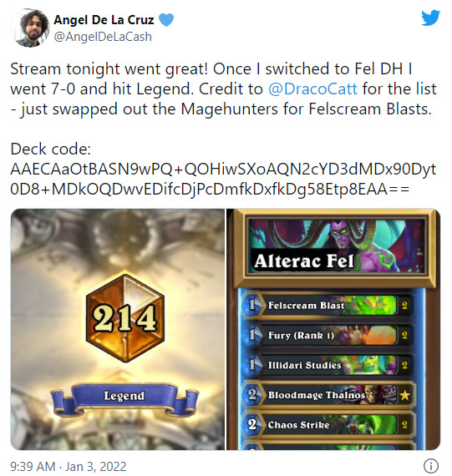
Task: Select the Bloodmage Thalnos card row
Action: [x=328, y=395]
